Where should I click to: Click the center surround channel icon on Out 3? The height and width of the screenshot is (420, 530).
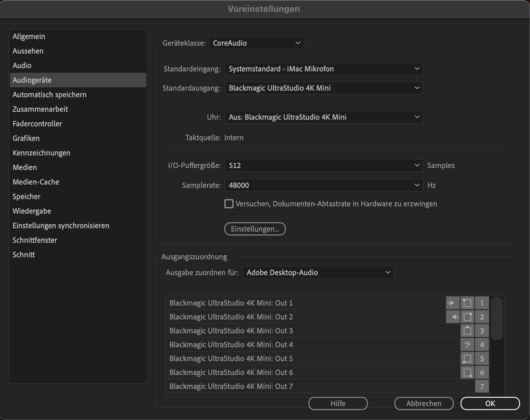tap(467, 331)
